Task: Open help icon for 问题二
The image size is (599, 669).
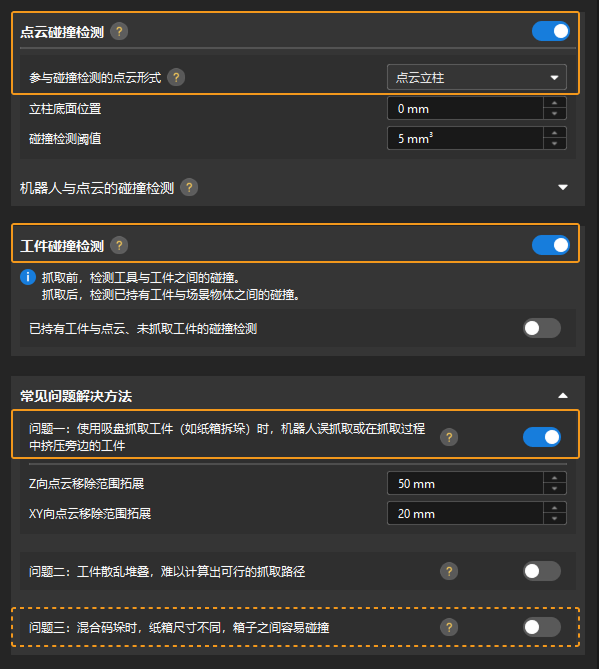Action: [449, 571]
